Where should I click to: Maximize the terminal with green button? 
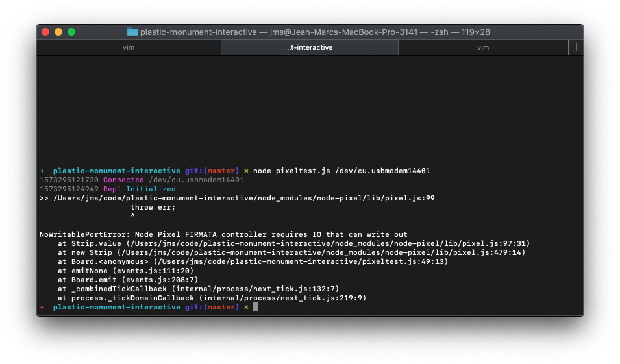pyautogui.click(x=71, y=32)
